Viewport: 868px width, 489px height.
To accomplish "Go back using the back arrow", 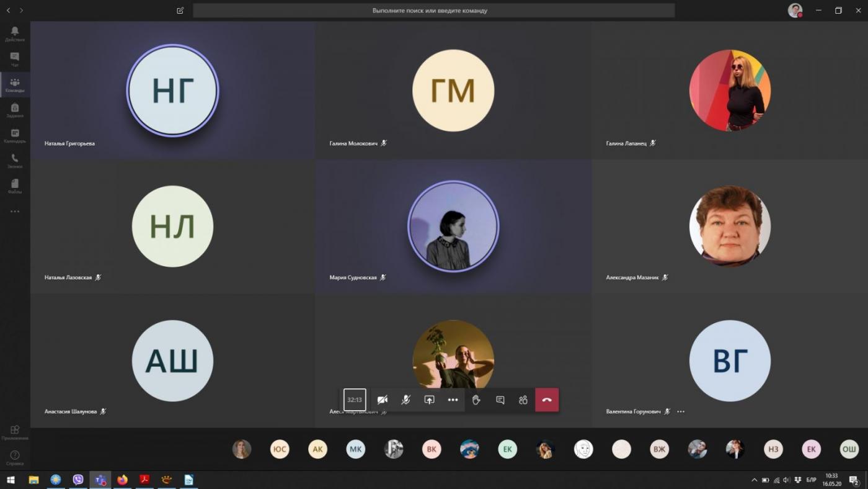I will click(9, 11).
